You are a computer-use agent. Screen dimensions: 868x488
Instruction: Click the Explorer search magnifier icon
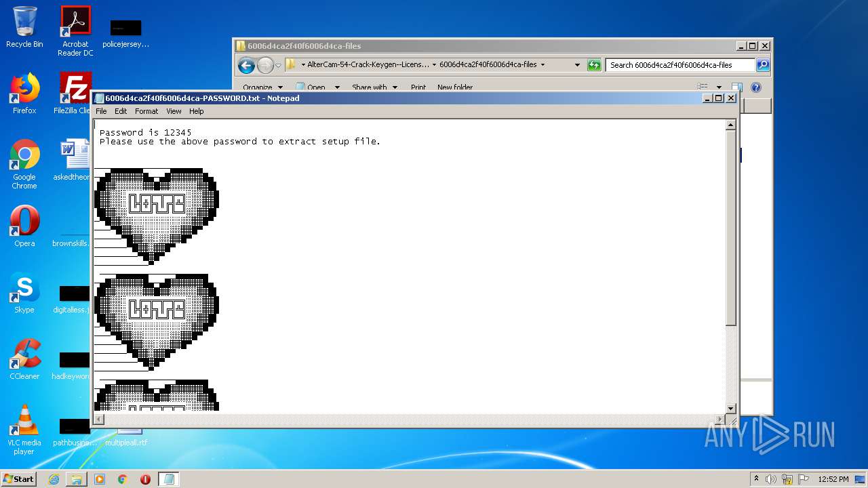[x=763, y=65]
